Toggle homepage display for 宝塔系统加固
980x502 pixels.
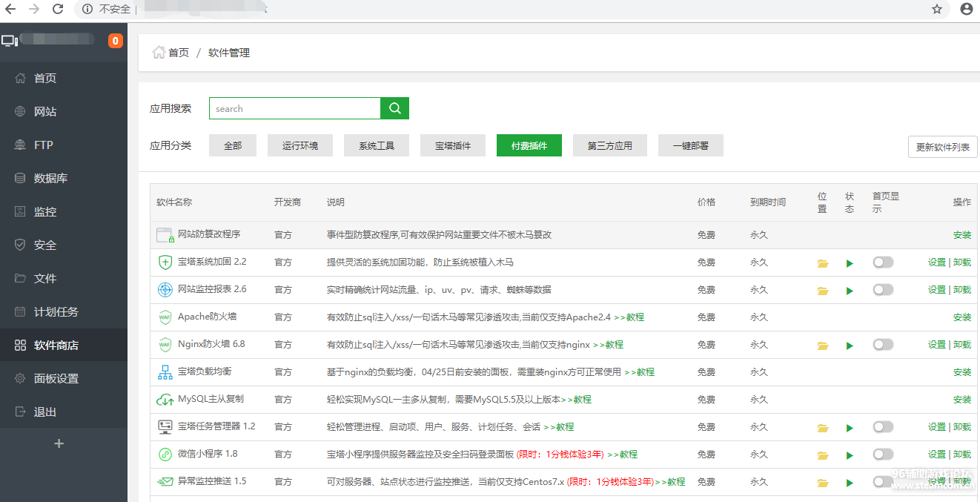pos(882,262)
